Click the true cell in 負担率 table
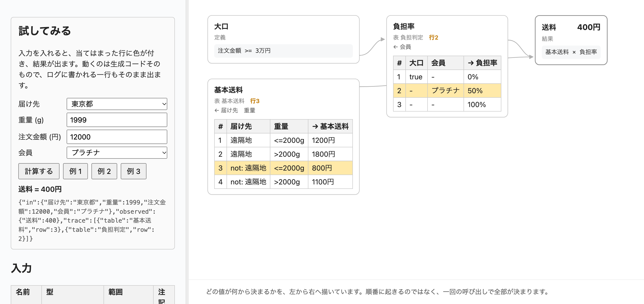 pyautogui.click(x=416, y=77)
